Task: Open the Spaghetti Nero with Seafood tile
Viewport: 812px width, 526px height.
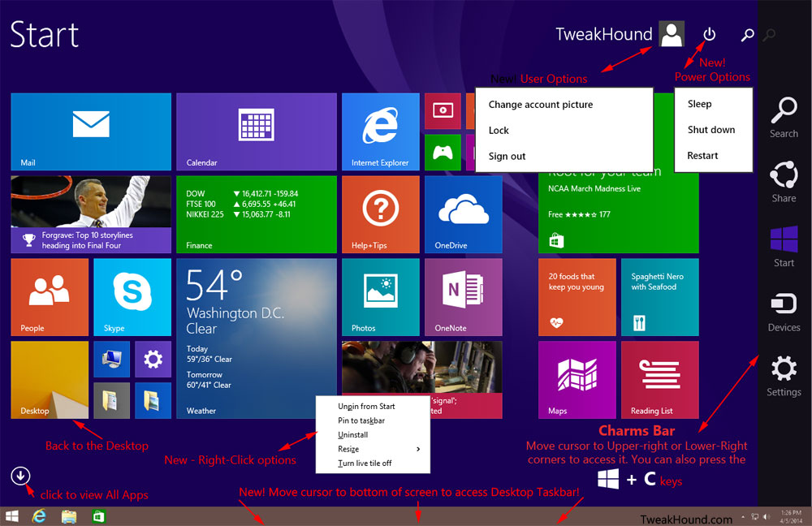Action: click(660, 297)
